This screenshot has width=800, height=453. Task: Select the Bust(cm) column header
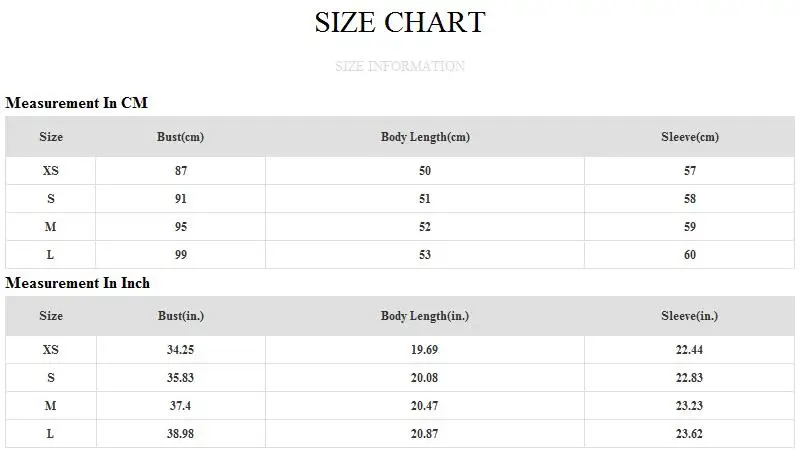coord(181,137)
